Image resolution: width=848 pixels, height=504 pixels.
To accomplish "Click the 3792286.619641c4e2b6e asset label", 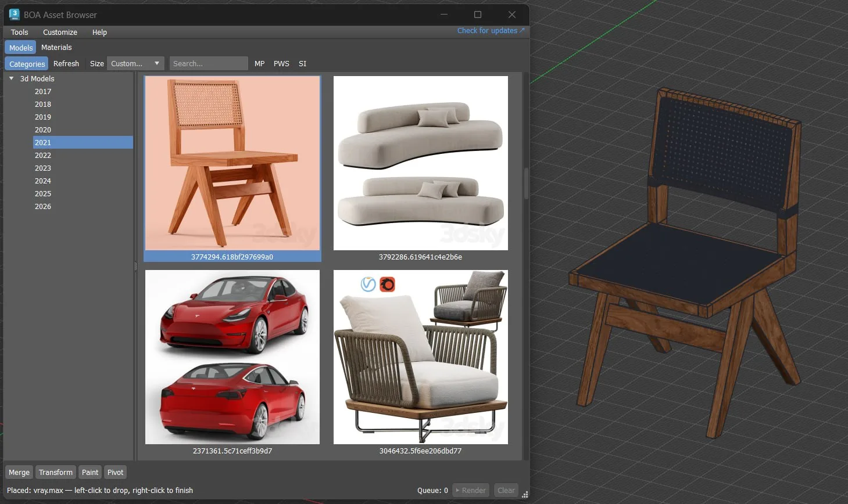I will tap(420, 257).
